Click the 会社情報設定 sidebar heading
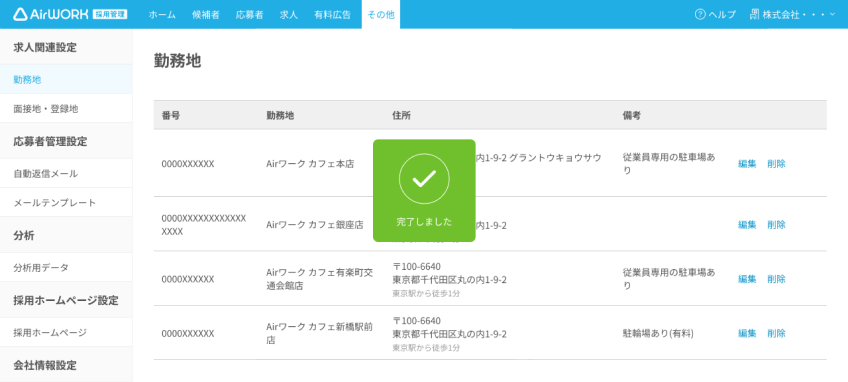The height and width of the screenshot is (382, 848). (45, 365)
